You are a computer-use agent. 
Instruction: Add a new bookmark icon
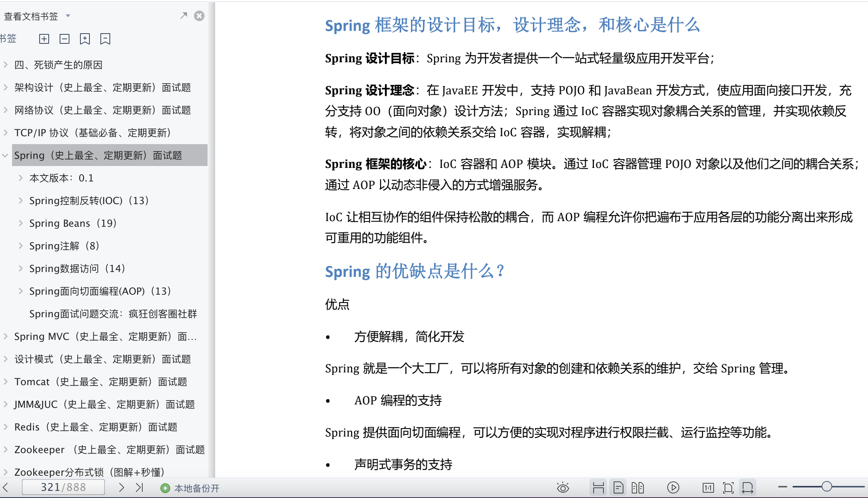[x=85, y=39]
